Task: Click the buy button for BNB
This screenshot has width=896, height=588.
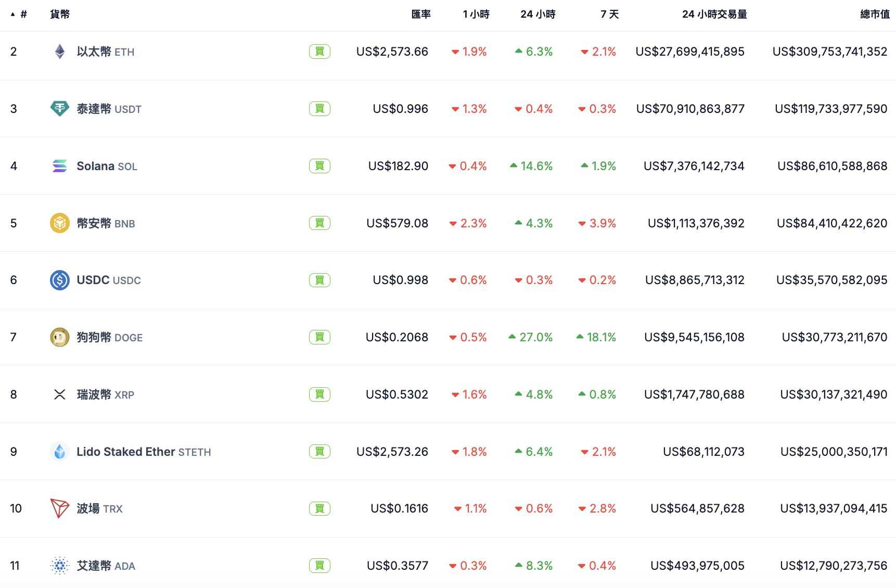Action: pyautogui.click(x=319, y=223)
